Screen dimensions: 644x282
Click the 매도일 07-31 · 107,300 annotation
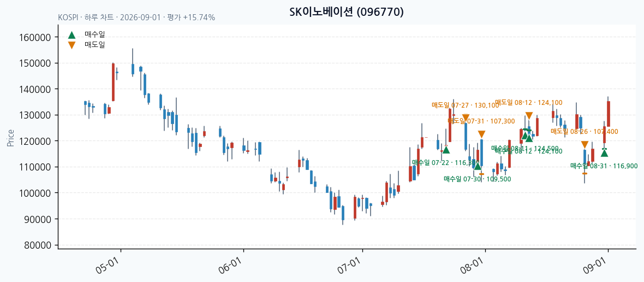pos(481,121)
